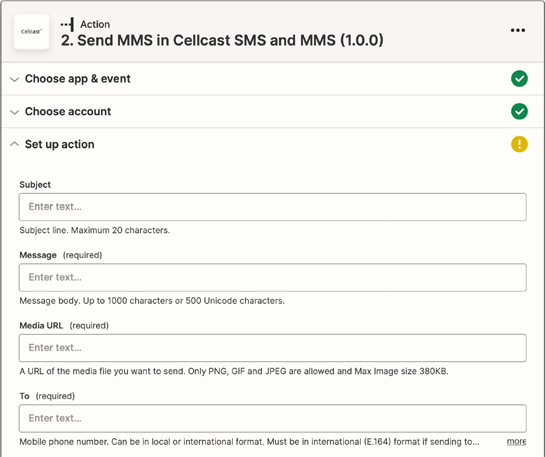Screen dimensions: 545x457
Task: Click the Media URL field label
Action: [41, 326]
